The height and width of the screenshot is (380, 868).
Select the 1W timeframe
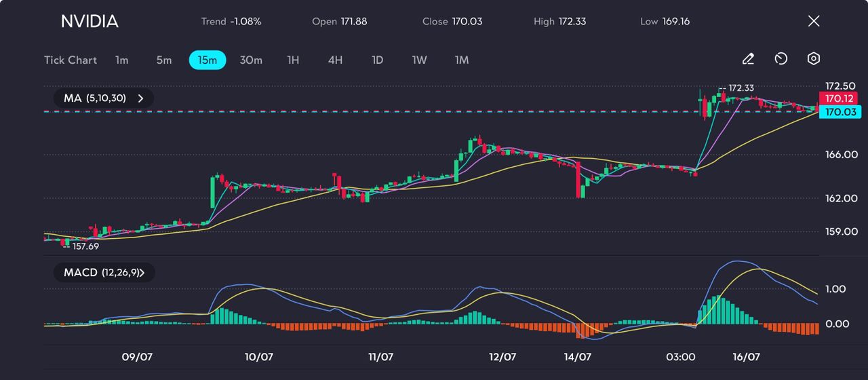click(419, 60)
